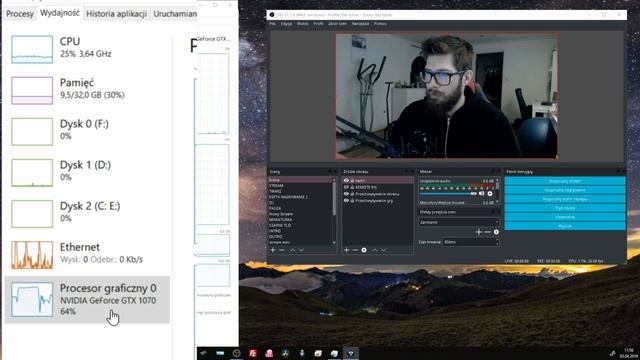The height and width of the screenshot is (360, 640).
Task: Undock the Mikser panel with its float icon
Action: (493, 171)
